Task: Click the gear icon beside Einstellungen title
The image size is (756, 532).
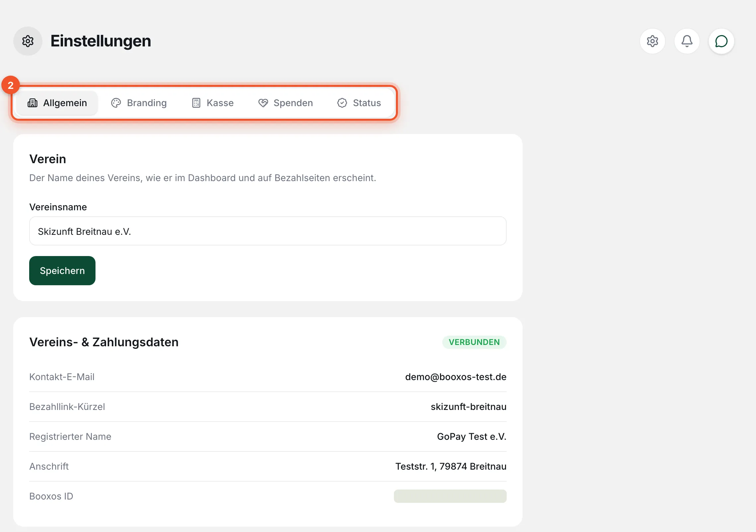Action: pyautogui.click(x=28, y=41)
